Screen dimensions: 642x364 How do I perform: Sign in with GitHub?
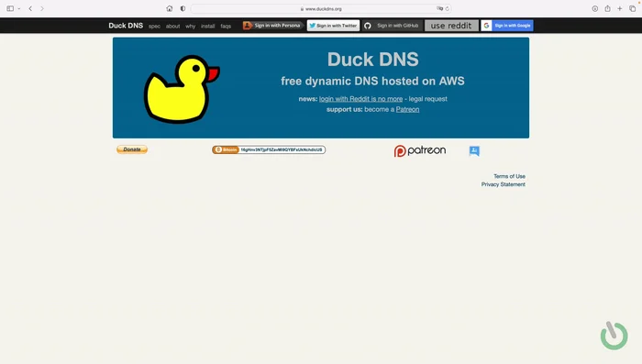point(393,26)
